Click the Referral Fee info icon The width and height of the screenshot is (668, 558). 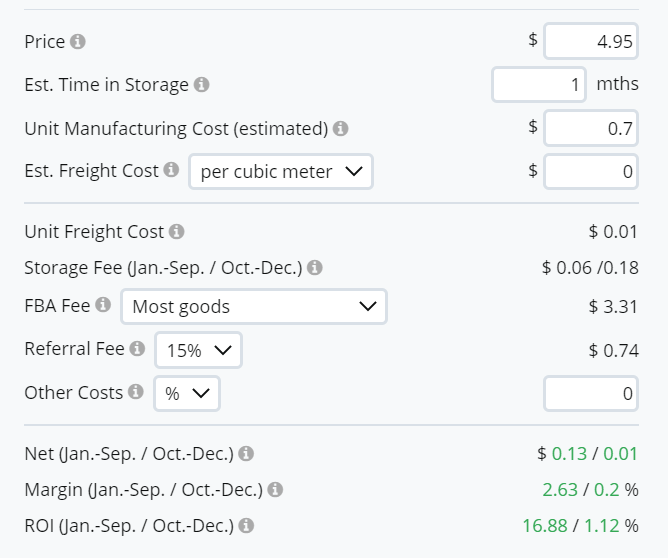pyautogui.click(x=138, y=349)
